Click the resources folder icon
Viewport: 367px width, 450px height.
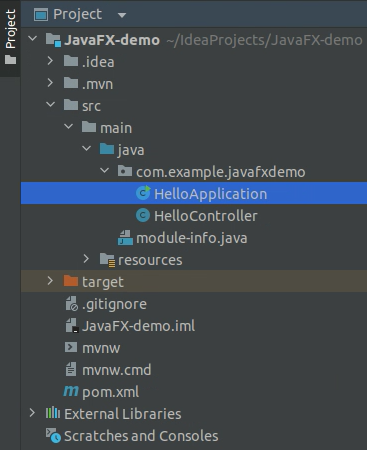click(x=107, y=260)
